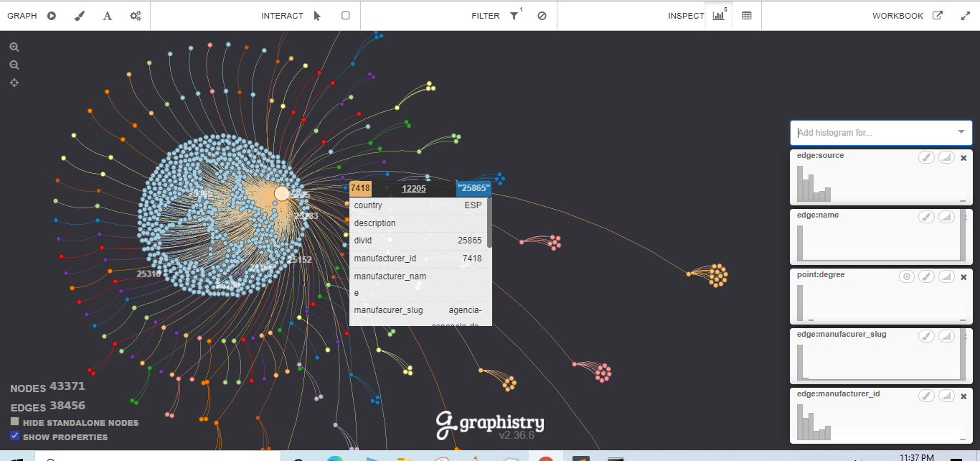
Task: Start the graph layout play button
Action: (52, 16)
